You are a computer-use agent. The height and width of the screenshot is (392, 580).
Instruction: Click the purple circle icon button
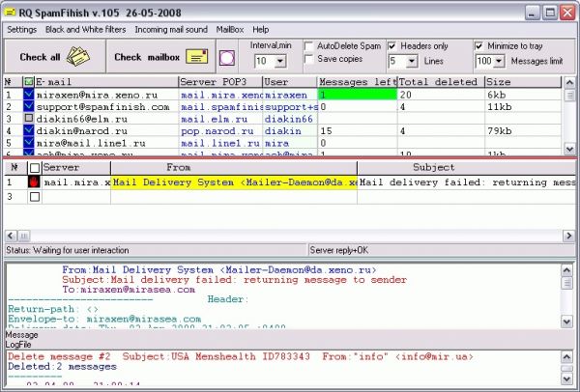coord(227,58)
